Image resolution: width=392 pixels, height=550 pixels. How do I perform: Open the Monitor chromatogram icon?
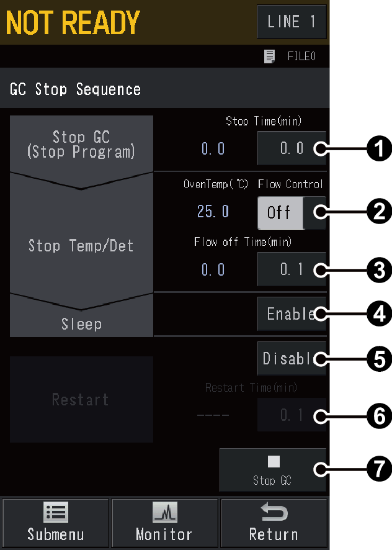coord(164,513)
